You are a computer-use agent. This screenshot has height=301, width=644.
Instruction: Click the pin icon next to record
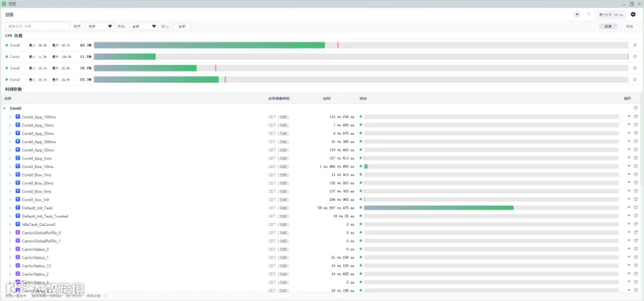click(589, 14)
